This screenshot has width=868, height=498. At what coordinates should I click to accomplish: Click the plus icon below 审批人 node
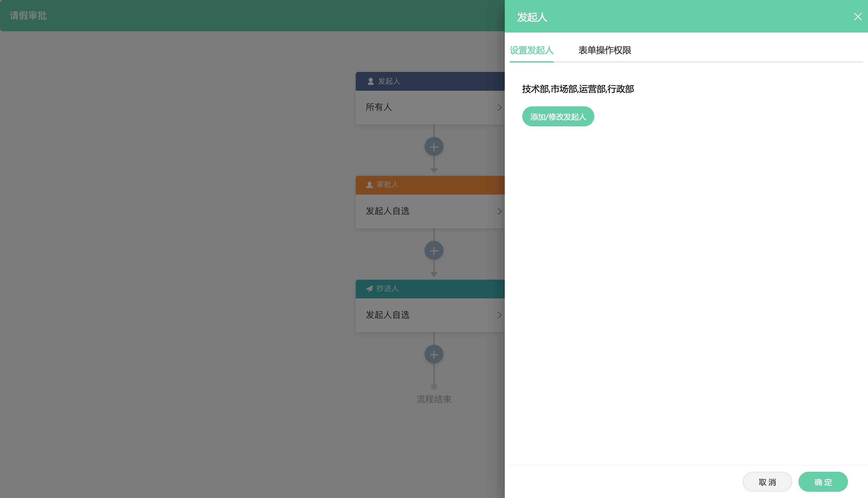coord(434,251)
